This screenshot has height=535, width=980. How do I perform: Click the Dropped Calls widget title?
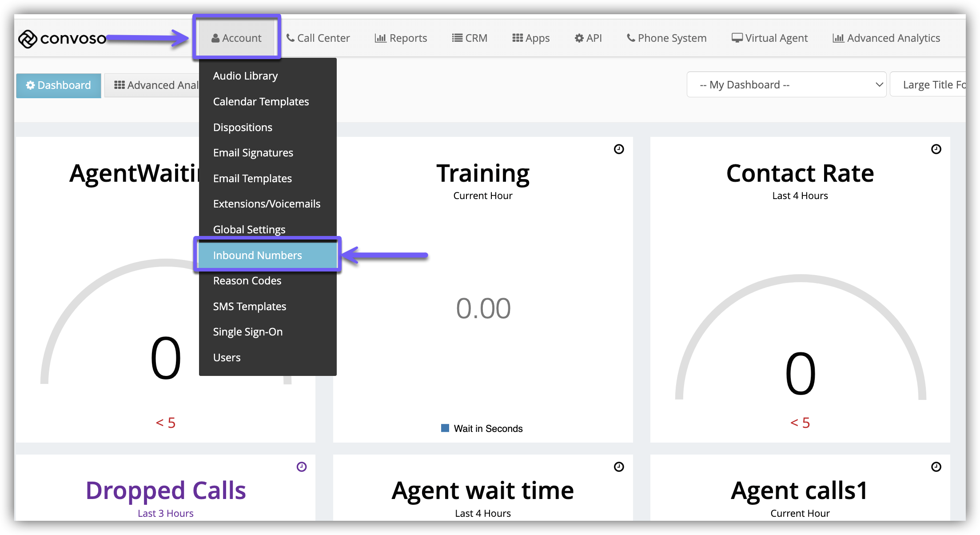166,491
